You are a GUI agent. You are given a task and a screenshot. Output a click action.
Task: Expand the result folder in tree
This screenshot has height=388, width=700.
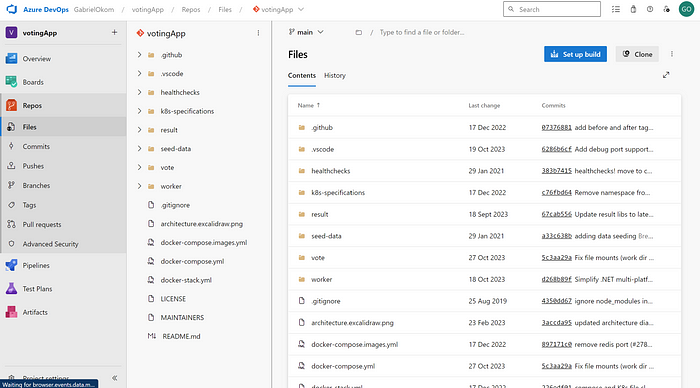pos(139,130)
